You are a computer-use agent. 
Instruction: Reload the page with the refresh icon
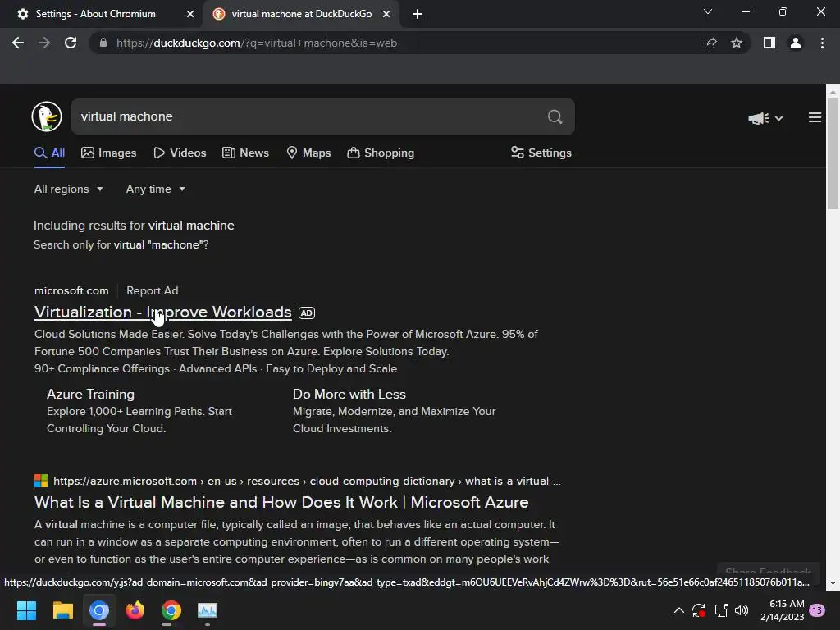tap(71, 43)
